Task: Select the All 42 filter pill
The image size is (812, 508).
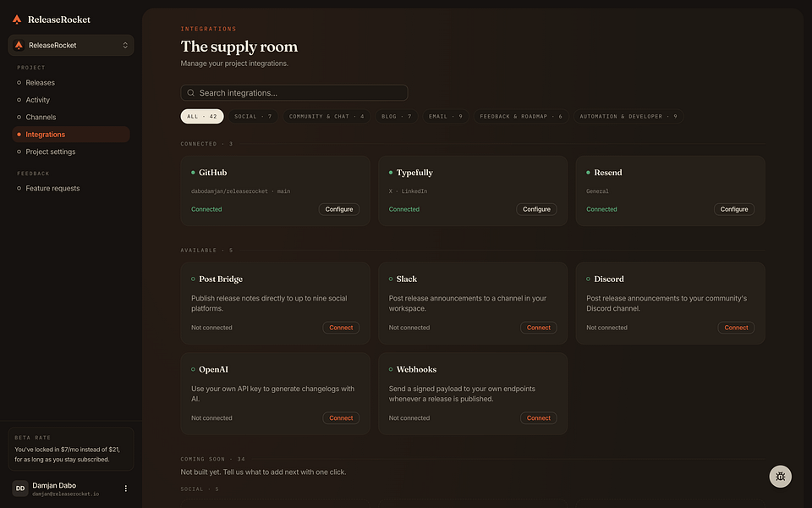Action: 202,116
